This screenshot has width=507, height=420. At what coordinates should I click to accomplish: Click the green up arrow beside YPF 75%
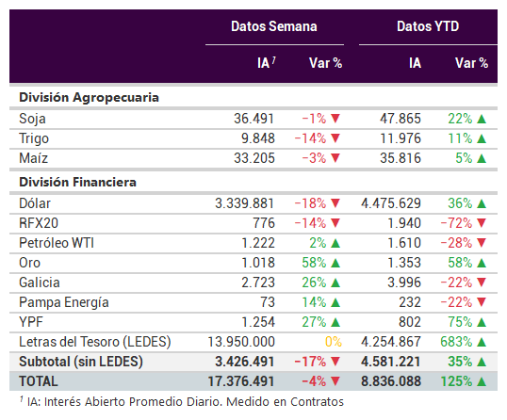482,322
